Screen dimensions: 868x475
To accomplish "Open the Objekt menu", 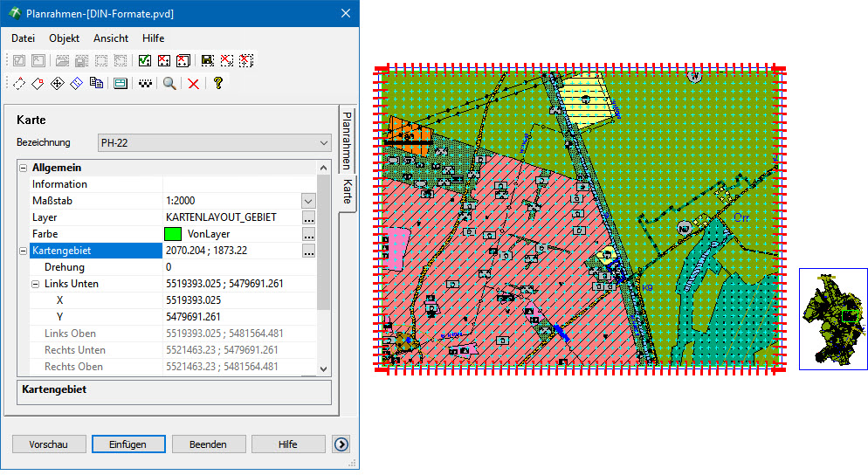I will pyautogui.click(x=64, y=38).
